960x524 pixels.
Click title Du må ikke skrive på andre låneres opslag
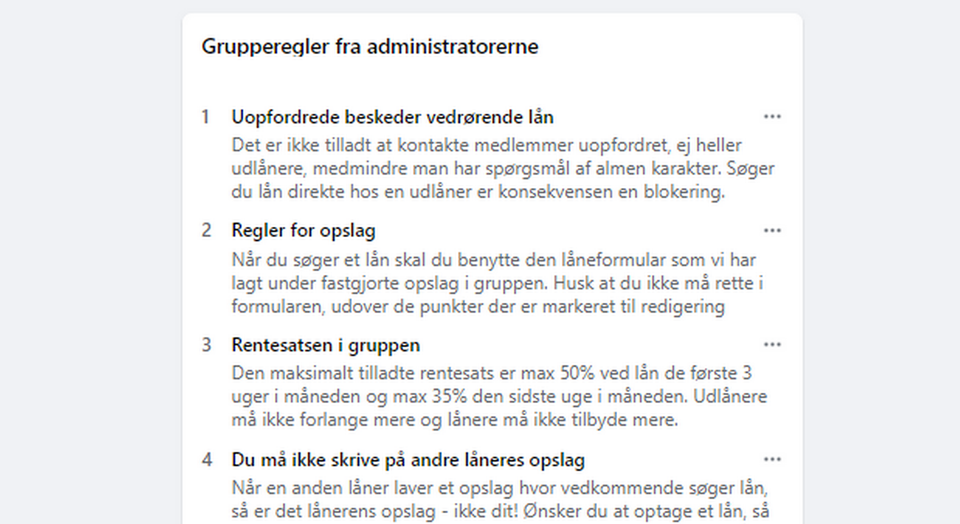(x=408, y=460)
